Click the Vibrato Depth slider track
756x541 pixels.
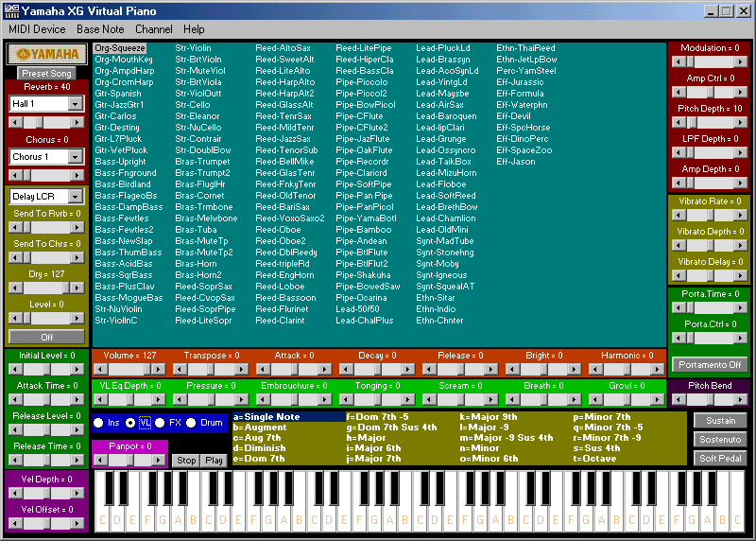pyautogui.click(x=710, y=246)
